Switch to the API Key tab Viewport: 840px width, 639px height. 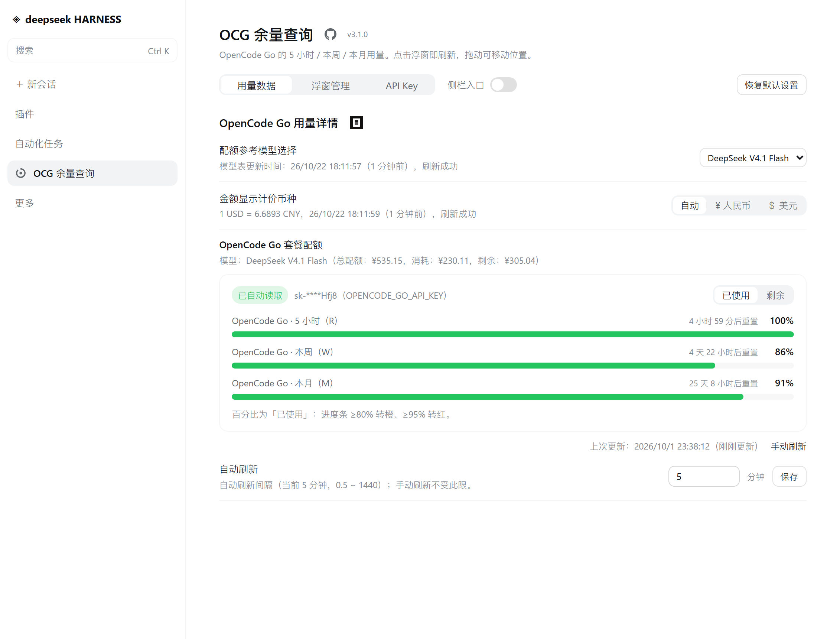coord(401,85)
